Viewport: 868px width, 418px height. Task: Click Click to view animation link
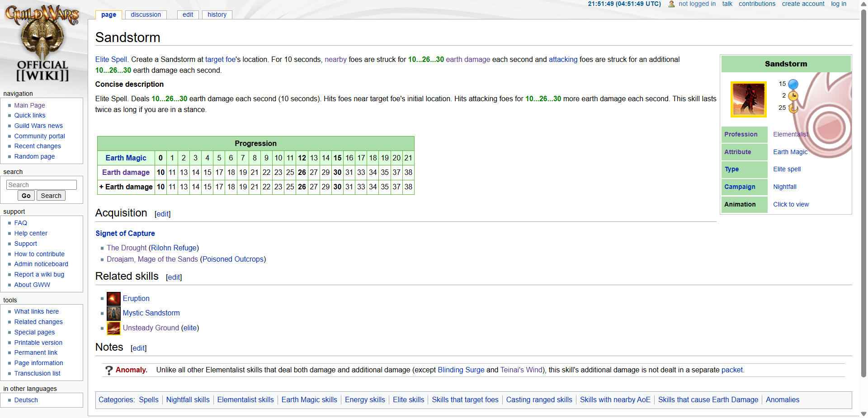pyautogui.click(x=791, y=204)
